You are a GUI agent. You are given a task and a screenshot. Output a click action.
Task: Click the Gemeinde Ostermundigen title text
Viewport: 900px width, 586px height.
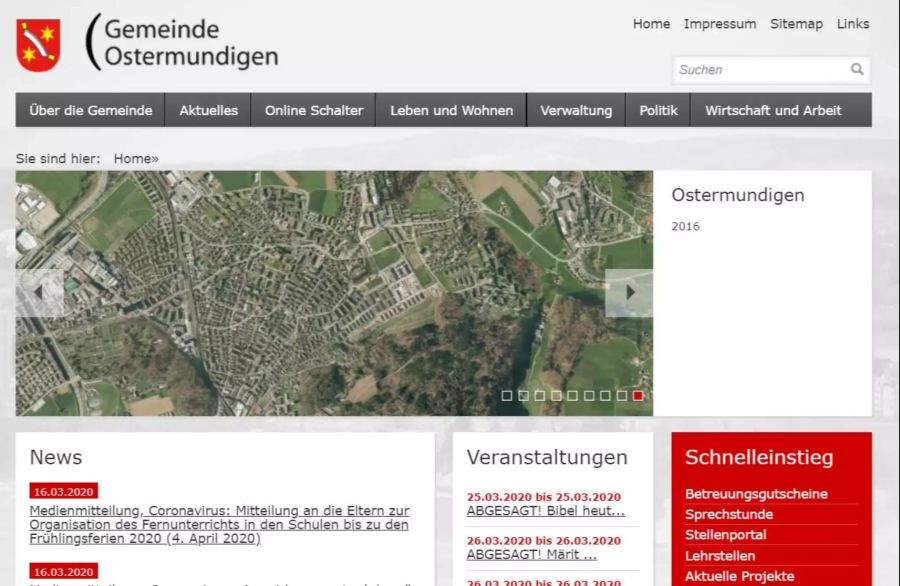pos(191,42)
